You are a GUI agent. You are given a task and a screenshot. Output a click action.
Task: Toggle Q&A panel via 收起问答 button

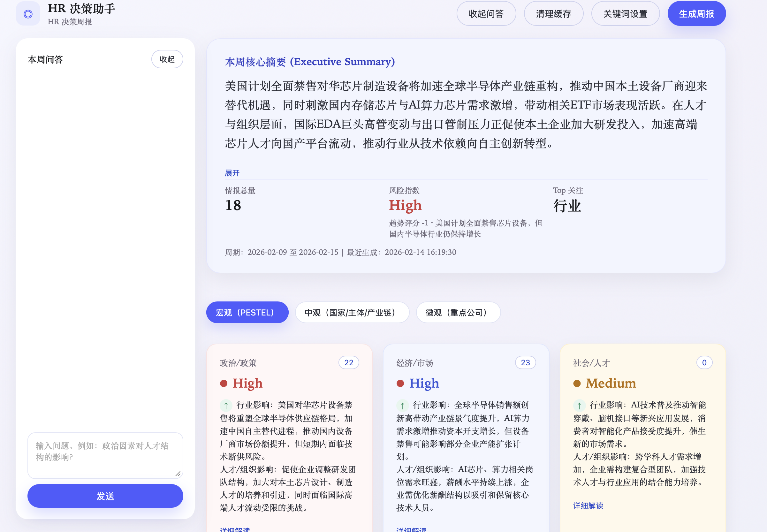pyautogui.click(x=486, y=14)
